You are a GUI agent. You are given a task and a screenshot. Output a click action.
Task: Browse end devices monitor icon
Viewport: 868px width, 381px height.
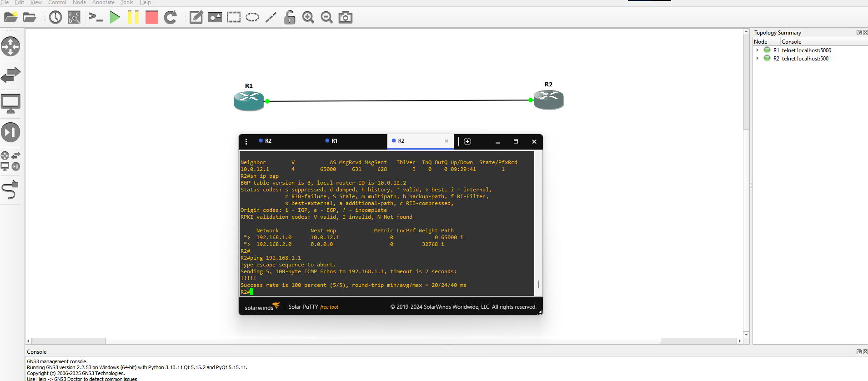[x=10, y=104]
